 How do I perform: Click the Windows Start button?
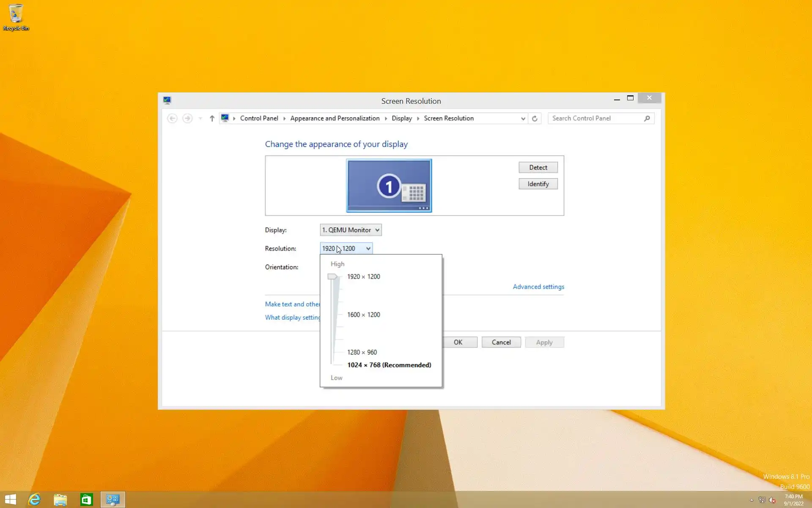point(11,500)
